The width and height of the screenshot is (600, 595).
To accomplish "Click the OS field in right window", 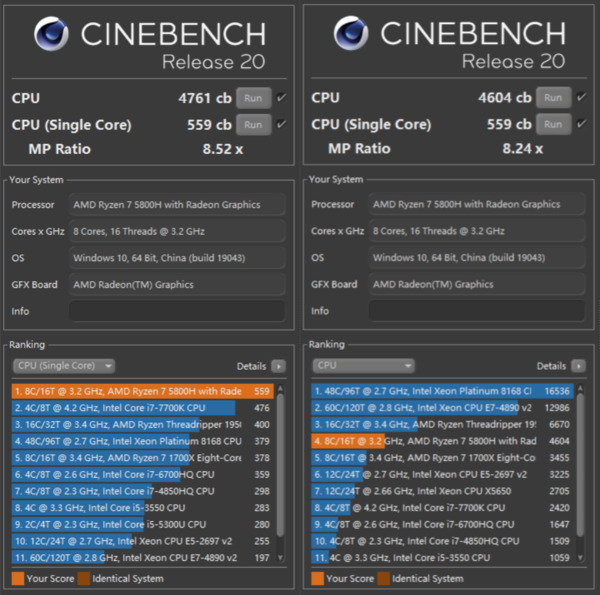I will tap(477, 258).
